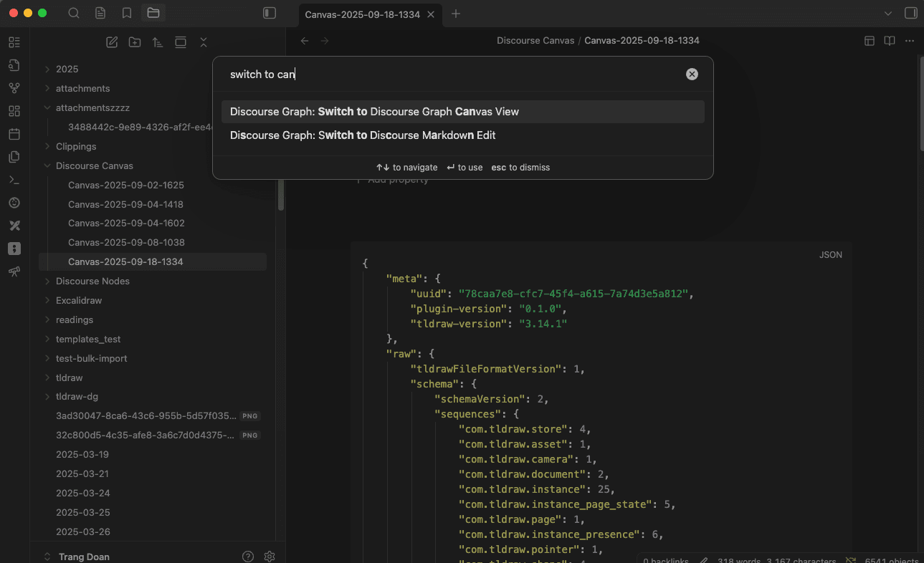The width and height of the screenshot is (924, 563).
Task: Create a new note with the pencil icon
Action: 112,42
